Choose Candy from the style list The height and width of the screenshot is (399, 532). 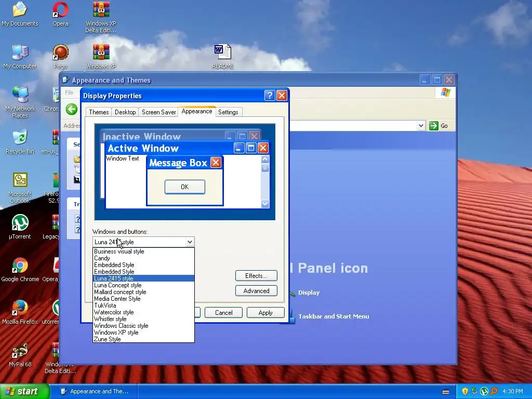[x=143, y=258]
